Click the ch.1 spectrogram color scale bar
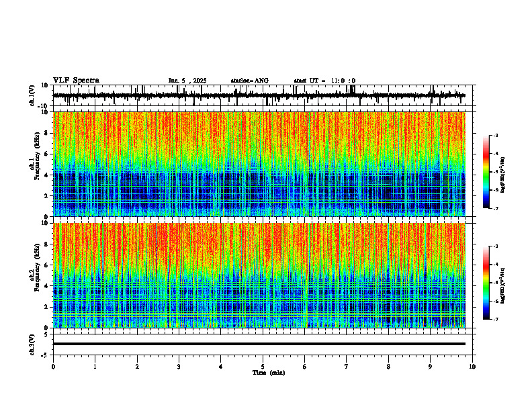532x411 pixels. pyautogui.click(x=486, y=172)
